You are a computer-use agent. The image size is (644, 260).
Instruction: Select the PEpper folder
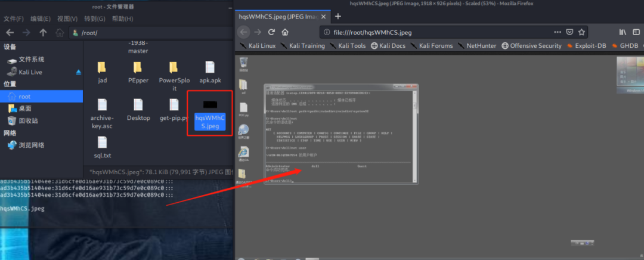(x=138, y=72)
